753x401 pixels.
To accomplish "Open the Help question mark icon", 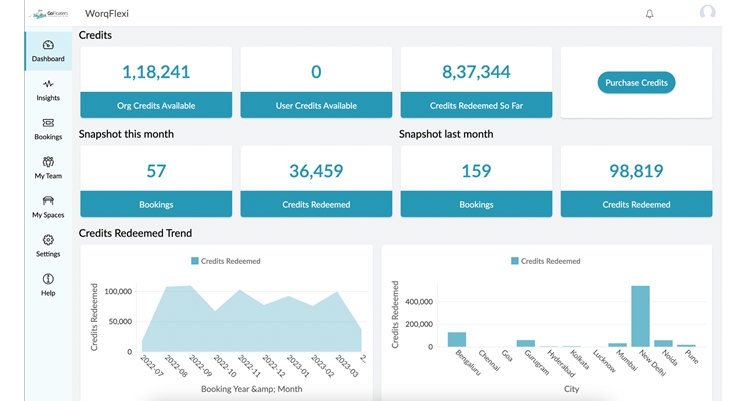I will tap(48, 279).
